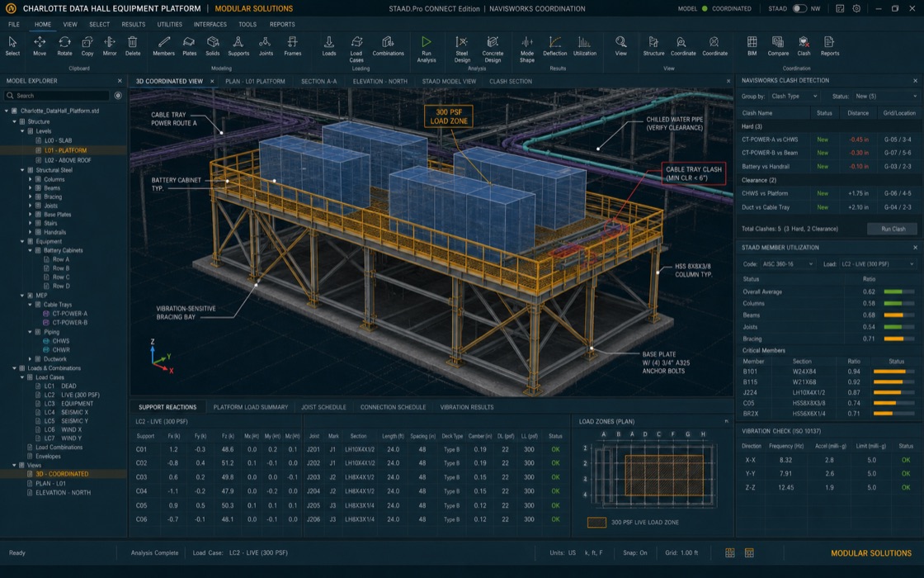Viewport: 924px width, 578px height.
Task: Click the Bracing utilization bar
Action: 901,339
